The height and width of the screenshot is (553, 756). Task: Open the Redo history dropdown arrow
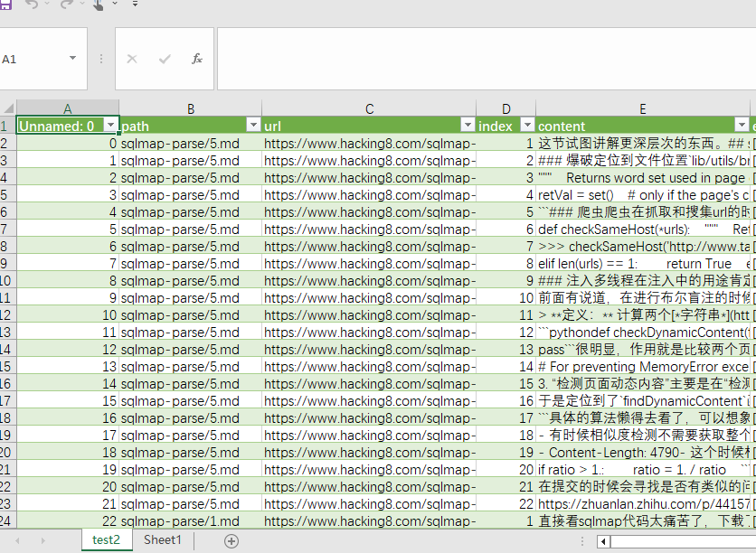[x=82, y=4]
